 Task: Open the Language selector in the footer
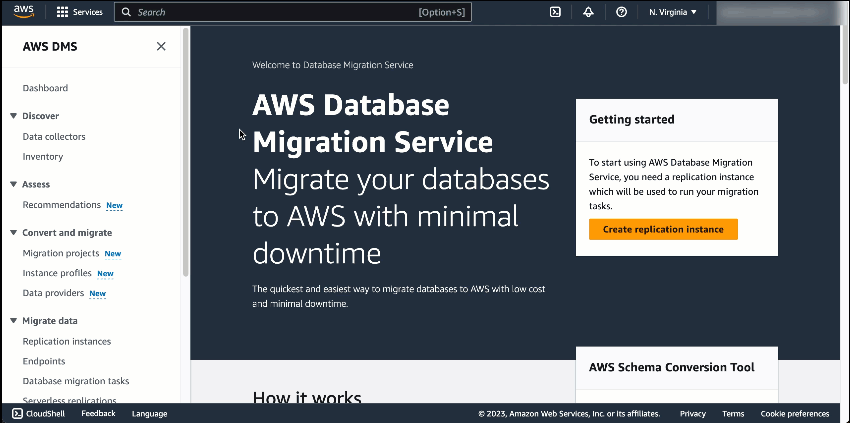[x=150, y=413]
